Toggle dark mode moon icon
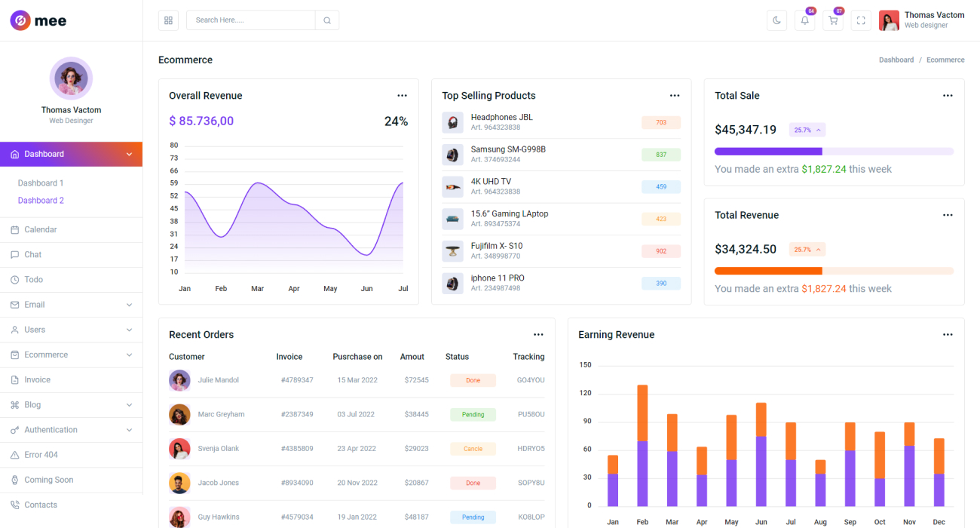Image resolution: width=980 pixels, height=528 pixels. [x=776, y=20]
